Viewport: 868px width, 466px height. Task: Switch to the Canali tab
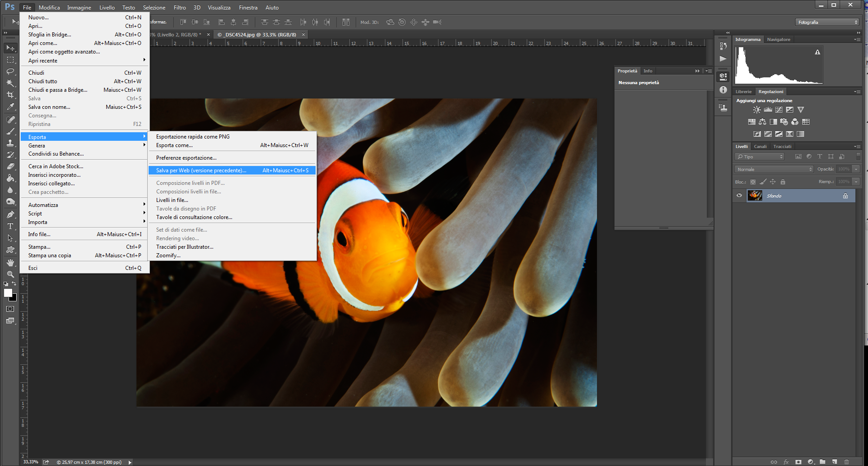[760, 147]
